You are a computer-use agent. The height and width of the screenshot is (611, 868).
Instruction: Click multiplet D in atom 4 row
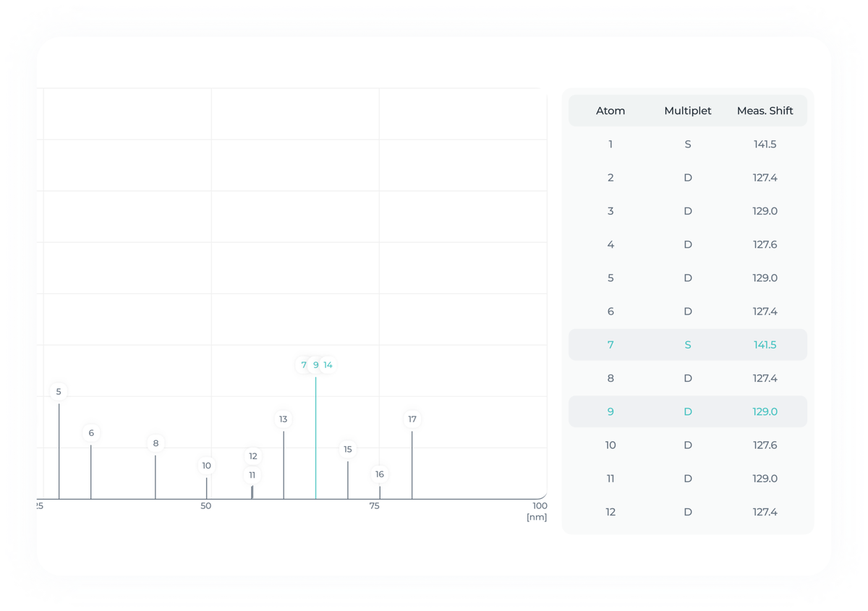(x=688, y=244)
